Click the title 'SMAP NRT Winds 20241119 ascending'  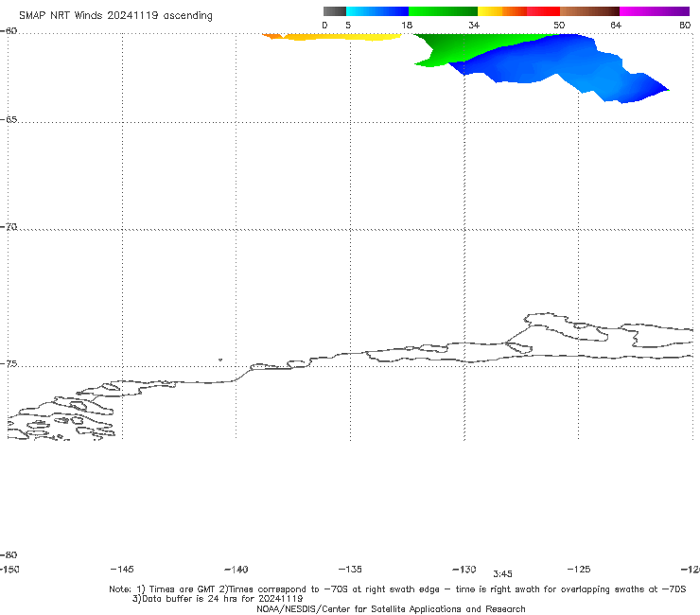tap(115, 15)
